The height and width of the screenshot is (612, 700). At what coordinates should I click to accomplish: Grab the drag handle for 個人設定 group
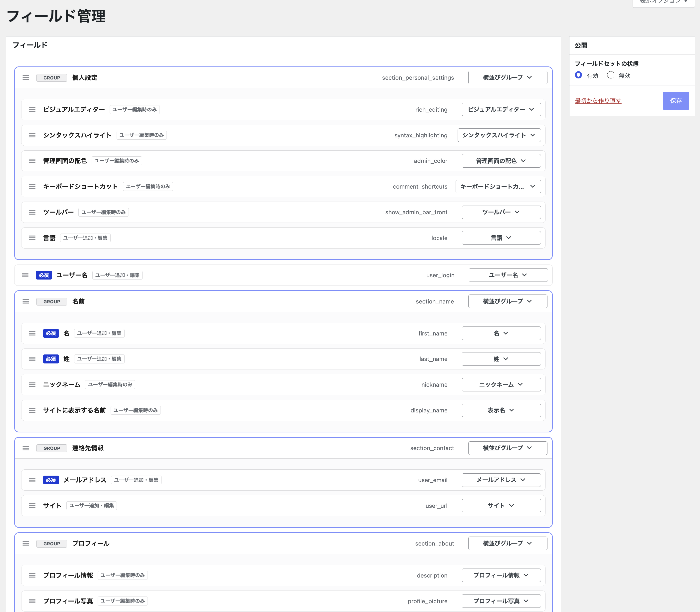(x=26, y=77)
